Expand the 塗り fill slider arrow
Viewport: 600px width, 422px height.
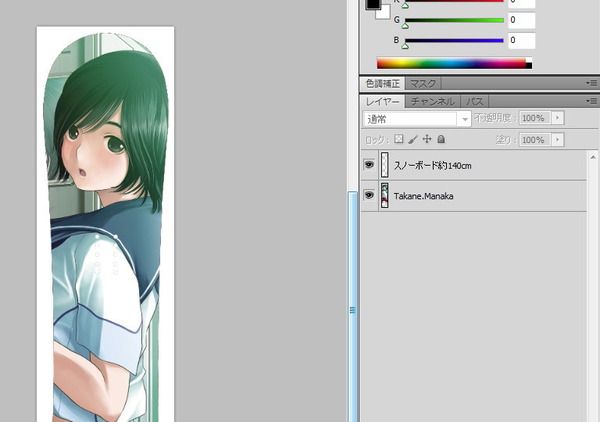click(558, 140)
